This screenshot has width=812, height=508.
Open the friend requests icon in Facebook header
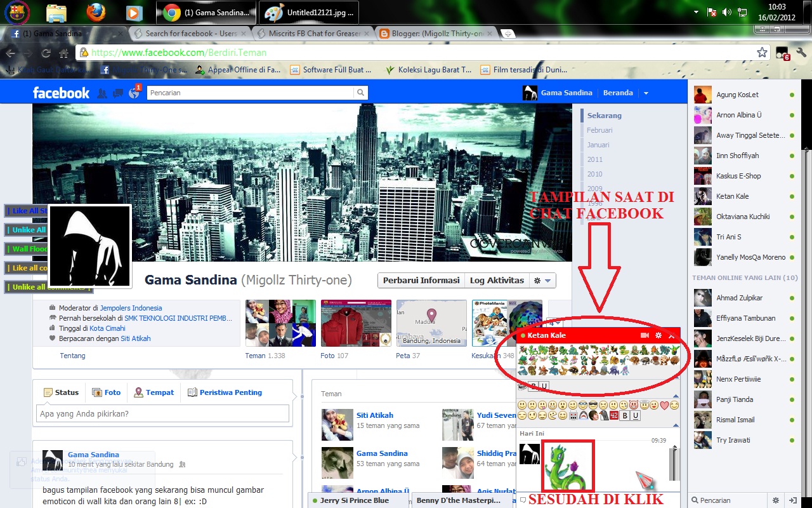[x=102, y=93]
